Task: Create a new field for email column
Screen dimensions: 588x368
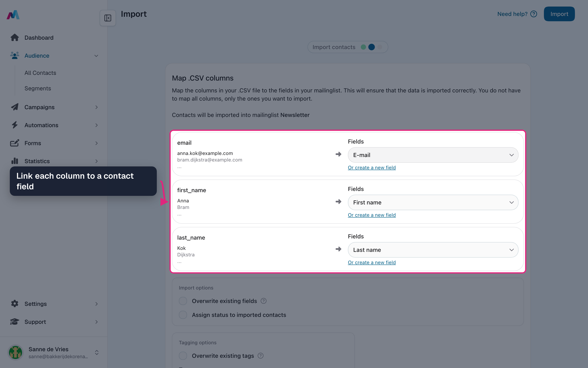Action: (x=372, y=167)
